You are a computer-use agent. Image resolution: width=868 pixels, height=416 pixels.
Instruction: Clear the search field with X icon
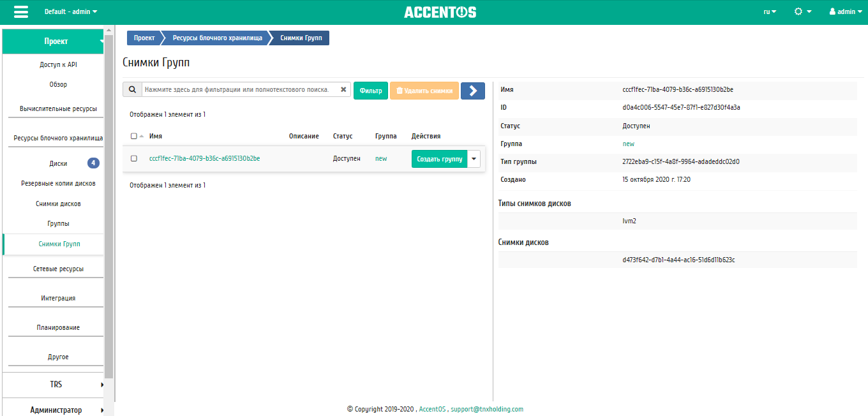tap(343, 90)
